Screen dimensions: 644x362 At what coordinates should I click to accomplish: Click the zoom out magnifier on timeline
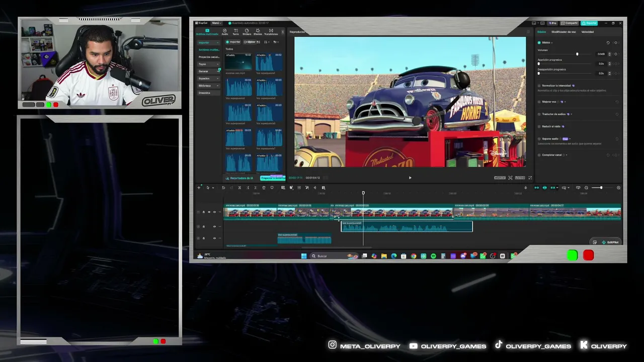pos(586,188)
